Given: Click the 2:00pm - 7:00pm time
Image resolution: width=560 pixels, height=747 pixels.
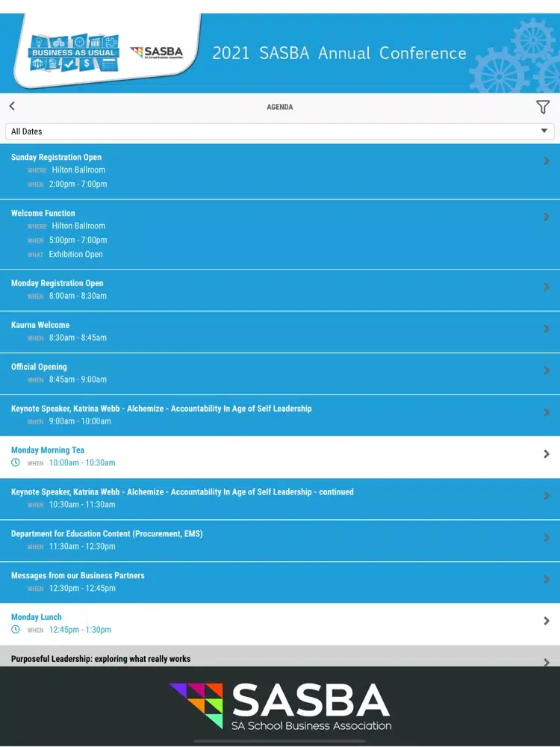Looking at the screenshot, I should [78, 184].
